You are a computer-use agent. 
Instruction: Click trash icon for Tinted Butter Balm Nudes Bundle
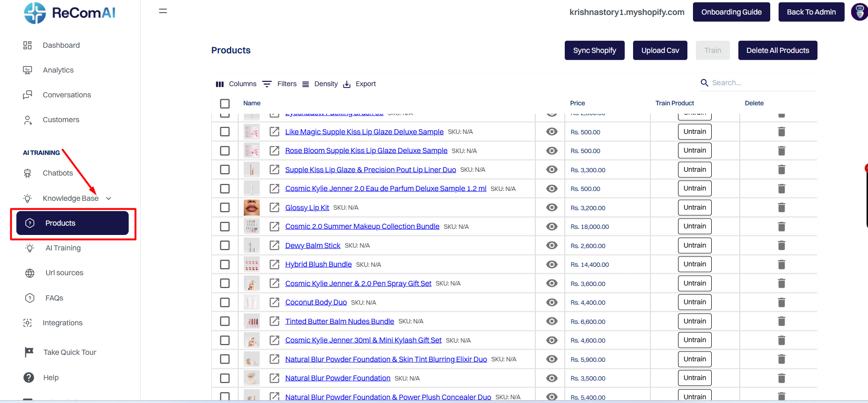(781, 321)
